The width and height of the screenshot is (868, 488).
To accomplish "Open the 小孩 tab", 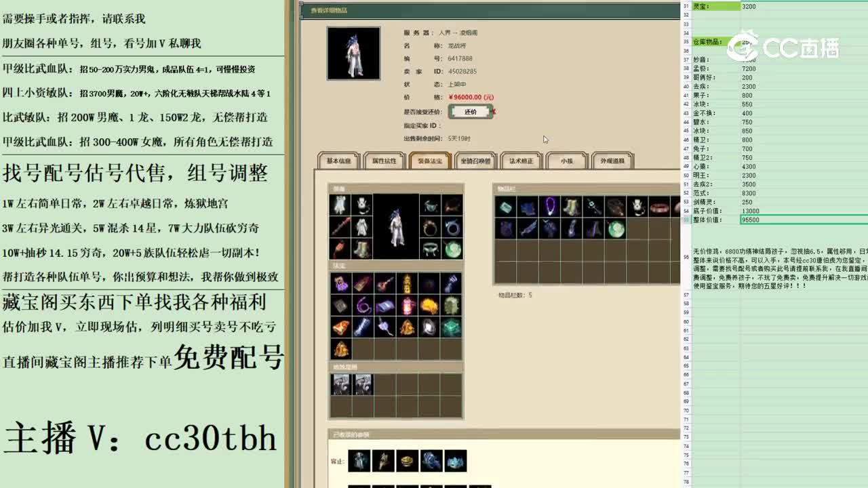I will [566, 161].
